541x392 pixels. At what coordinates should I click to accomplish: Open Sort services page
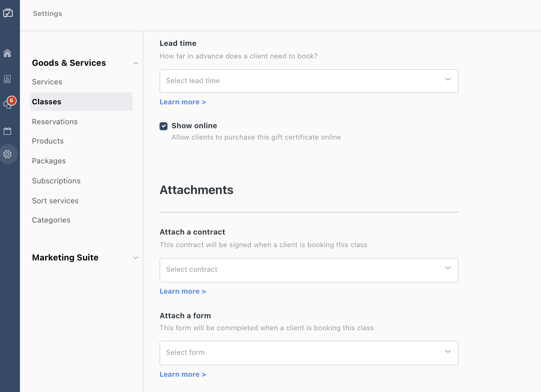pyautogui.click(x=55, y=201)
